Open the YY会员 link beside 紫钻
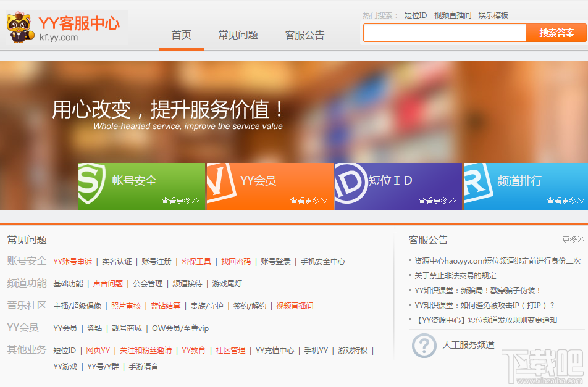Screen dimensions: 588x387 click(65, 328)
